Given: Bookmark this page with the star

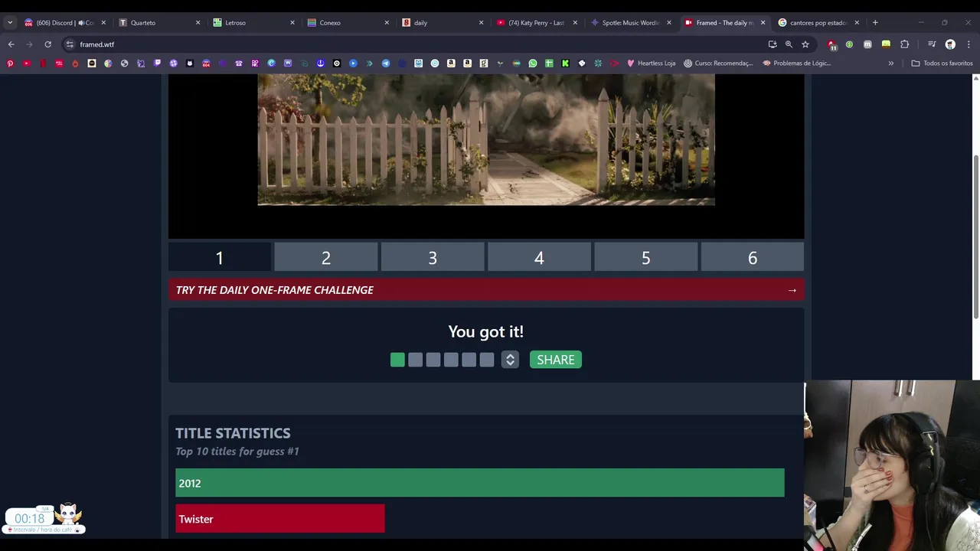Looking at the screenshot, I should [x=805, y=44].
